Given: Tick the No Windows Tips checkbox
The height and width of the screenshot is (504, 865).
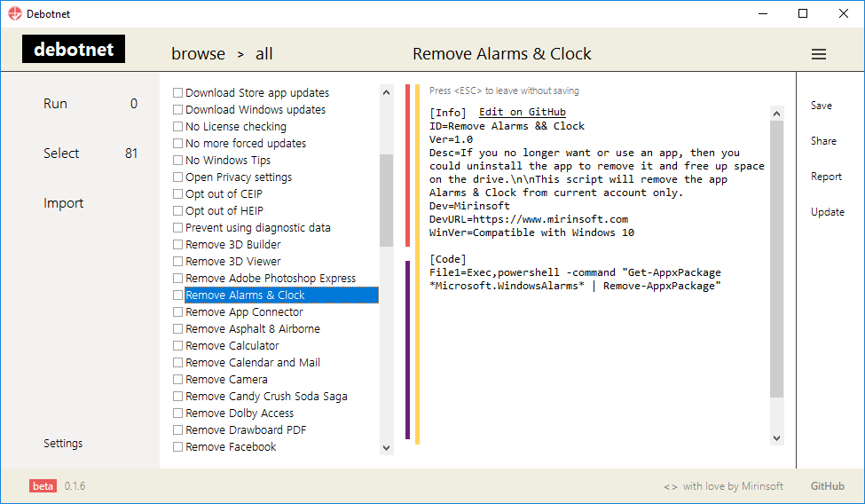Looking at the screenshot, I should pyautogui.click(x=177, y=160).
